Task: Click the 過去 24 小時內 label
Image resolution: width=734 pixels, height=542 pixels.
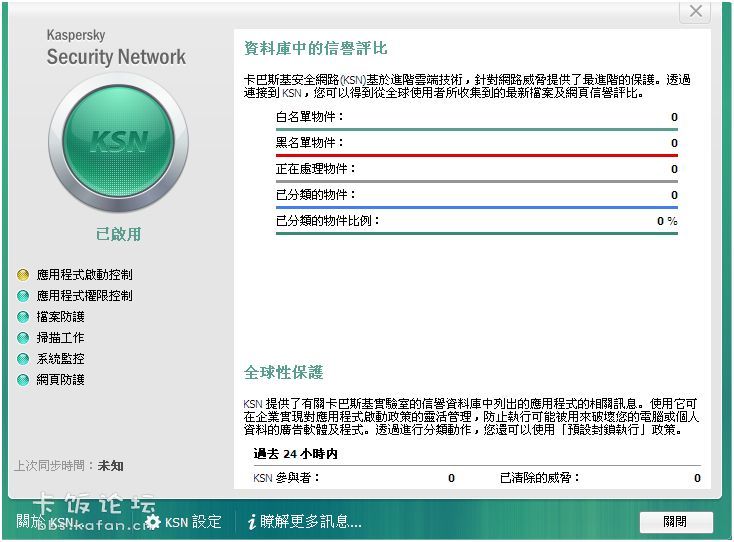Action: 295,454
